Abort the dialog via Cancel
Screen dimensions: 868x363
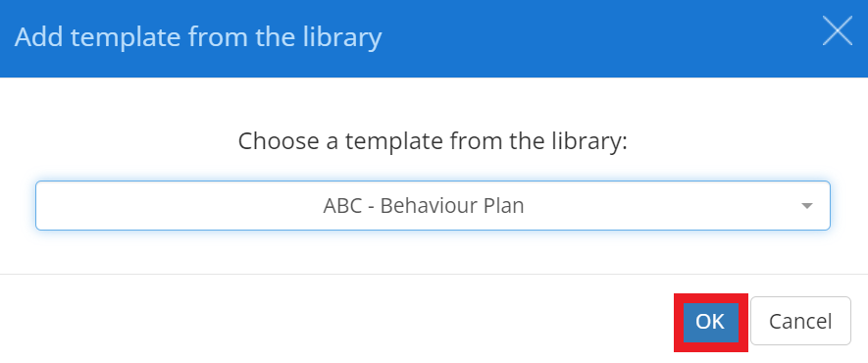click(x=800, y=321)
